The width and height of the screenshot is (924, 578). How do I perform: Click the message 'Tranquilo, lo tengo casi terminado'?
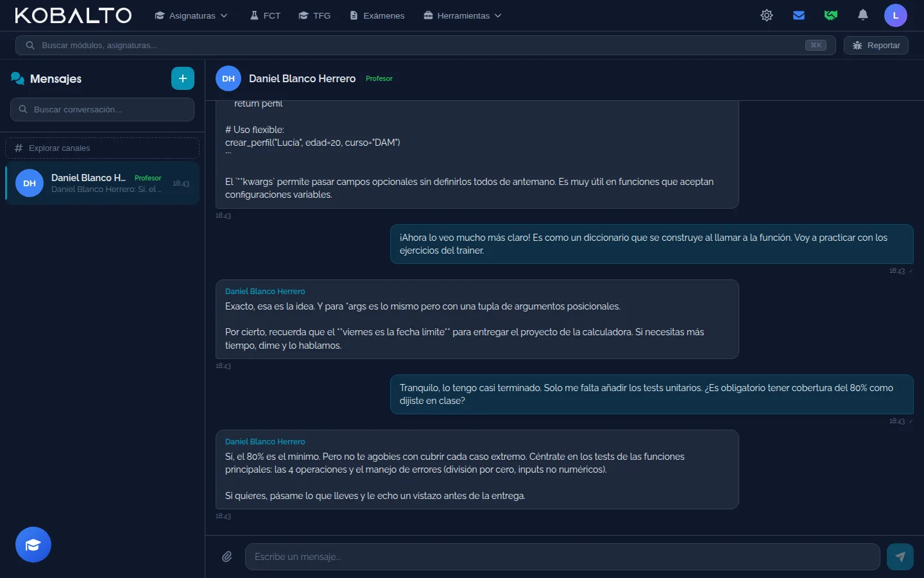pyautogui.click(x=651, y=394)
